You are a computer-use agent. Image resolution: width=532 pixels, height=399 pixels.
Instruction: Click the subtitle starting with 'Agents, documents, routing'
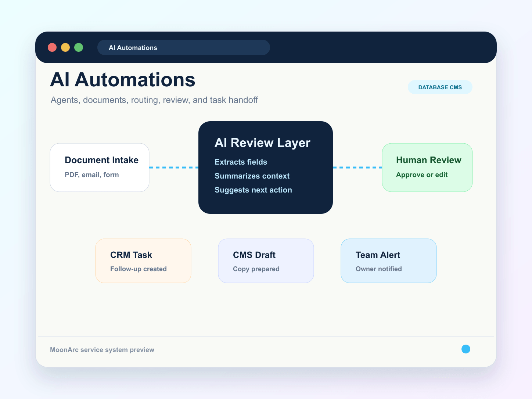point(154,100)
